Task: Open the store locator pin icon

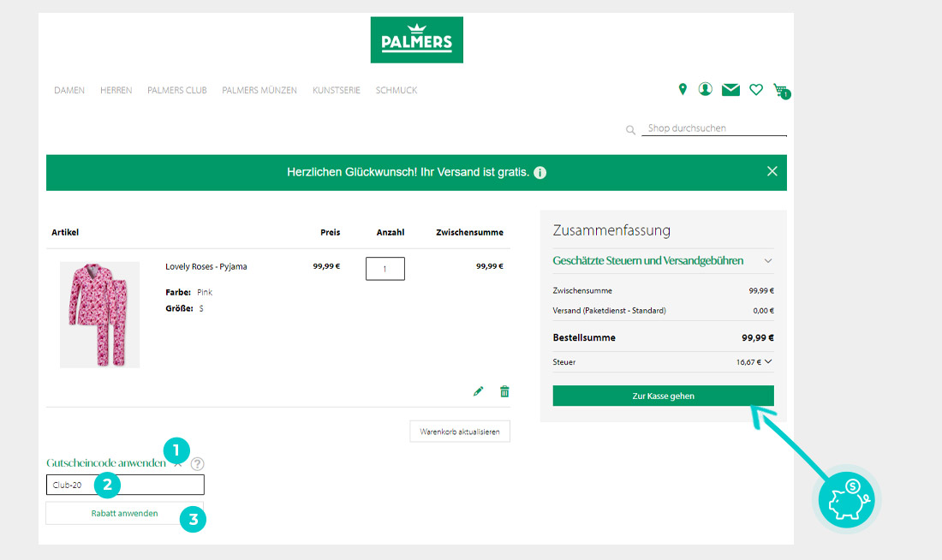Action: [683, 90]
